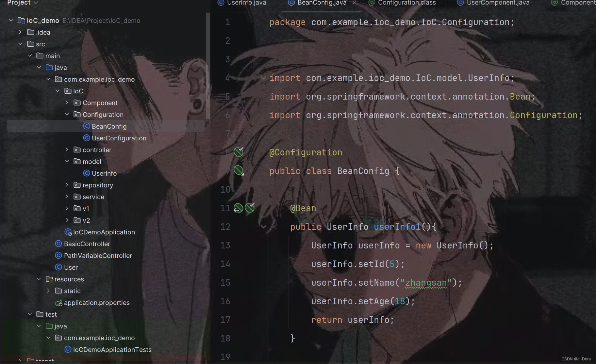Click the UserConfiguration class icon
This screenshot has height=364, width=596.
click(87, 138)
